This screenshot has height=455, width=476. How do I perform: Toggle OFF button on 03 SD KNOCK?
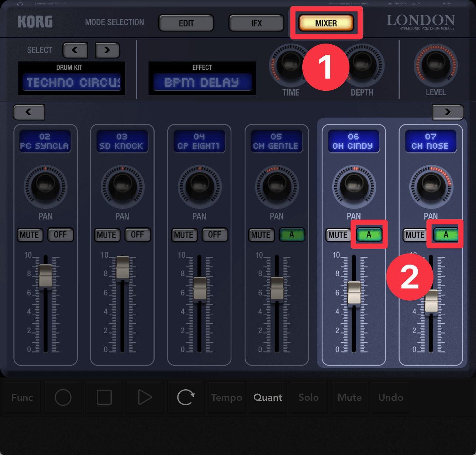(x=137, y=235)
